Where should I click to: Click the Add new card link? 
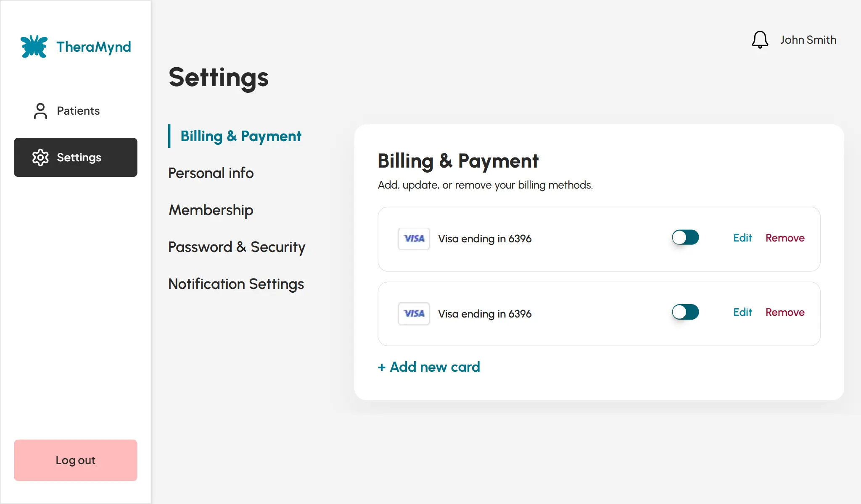(x=429, y=367)
